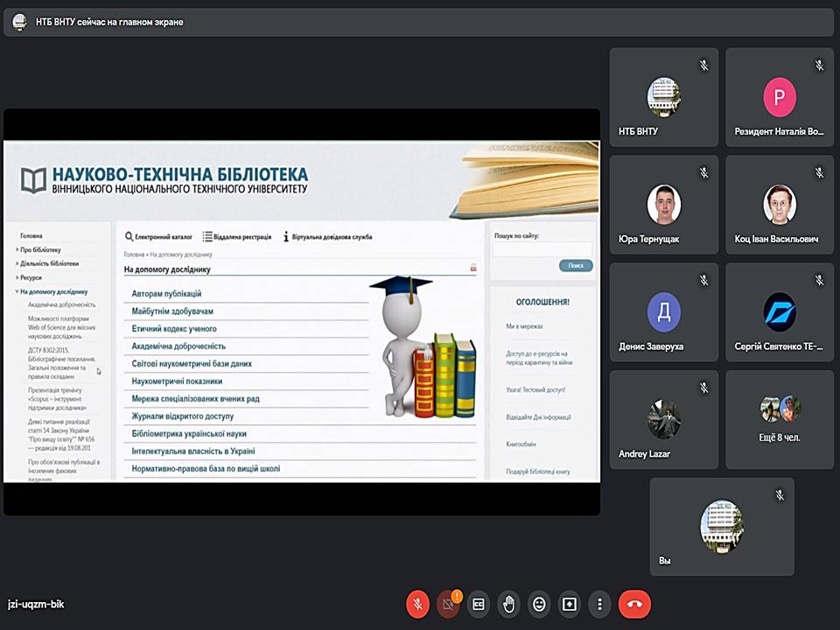Open the 'Бібліометрика української науки' link
Screen dimensions: 840x630
[x=189, y=434]
